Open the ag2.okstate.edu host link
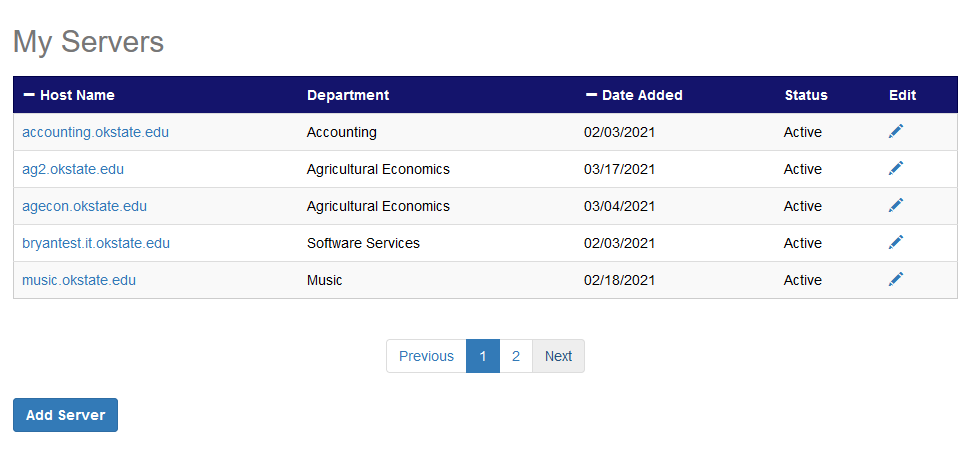This screenshot has width=967, height=450. (x=73, y=169)
